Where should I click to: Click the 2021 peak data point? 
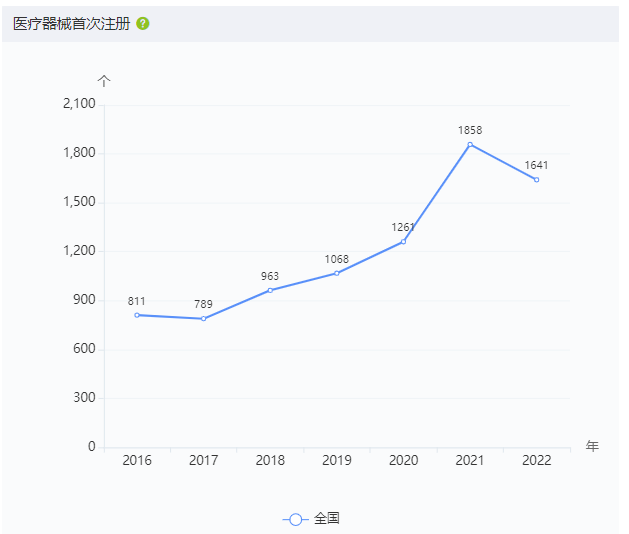click(x=470, y=144)
